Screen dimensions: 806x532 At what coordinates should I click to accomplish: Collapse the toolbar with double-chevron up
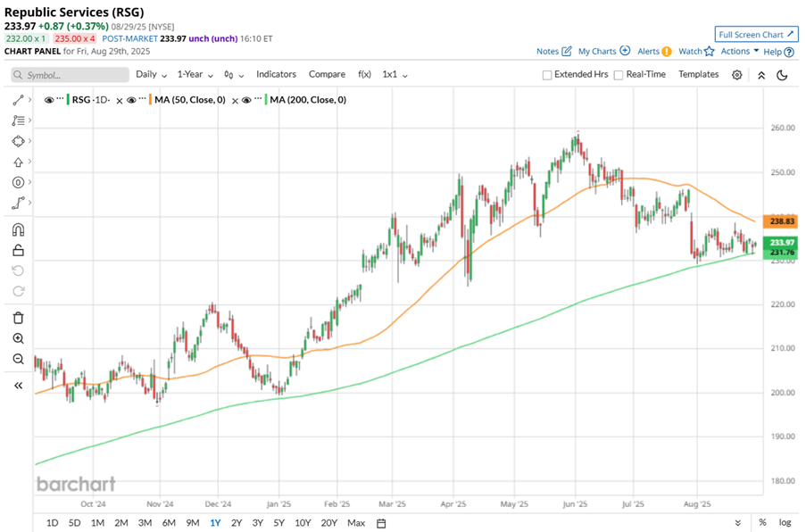[761, 75]
